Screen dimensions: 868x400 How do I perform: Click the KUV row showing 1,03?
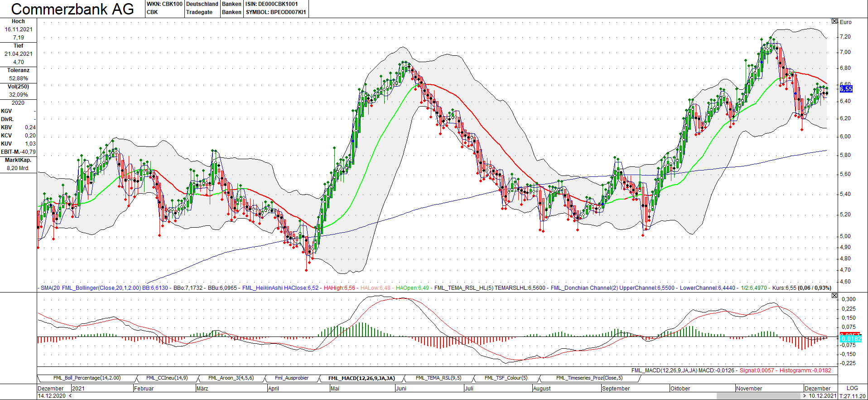[x=18, y=144]
